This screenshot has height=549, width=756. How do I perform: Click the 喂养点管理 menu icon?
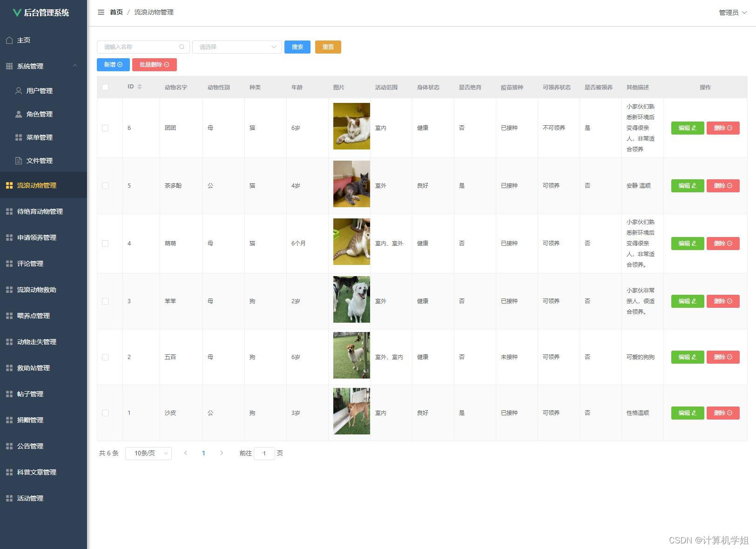pyautogui.click(x=9, y=316)
